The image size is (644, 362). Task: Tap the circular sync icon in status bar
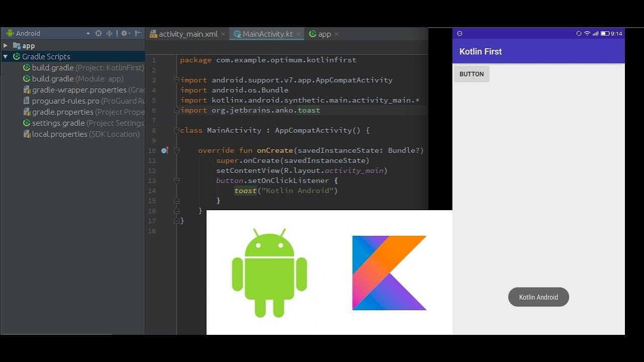click(x=579, y=34)
